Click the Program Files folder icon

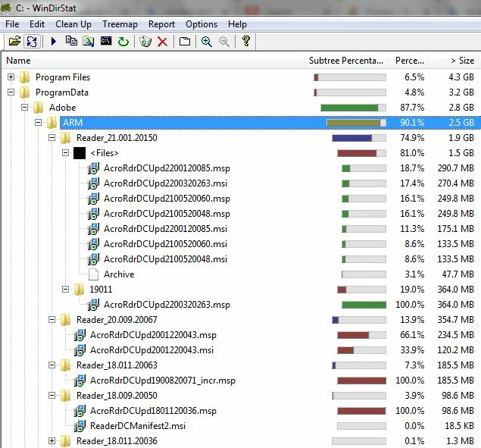[x=25, y=77]
